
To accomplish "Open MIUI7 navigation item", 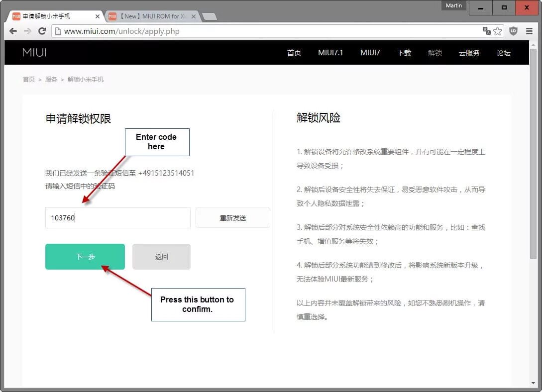I will point(370,53).
